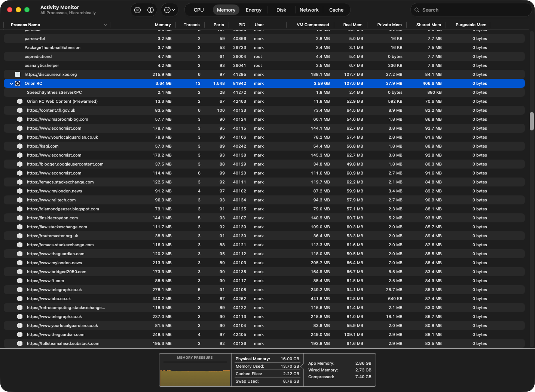Open the ellipsis actions dropdown in toolbar
The width and height of the screenshot is (535, 392).
169,10
